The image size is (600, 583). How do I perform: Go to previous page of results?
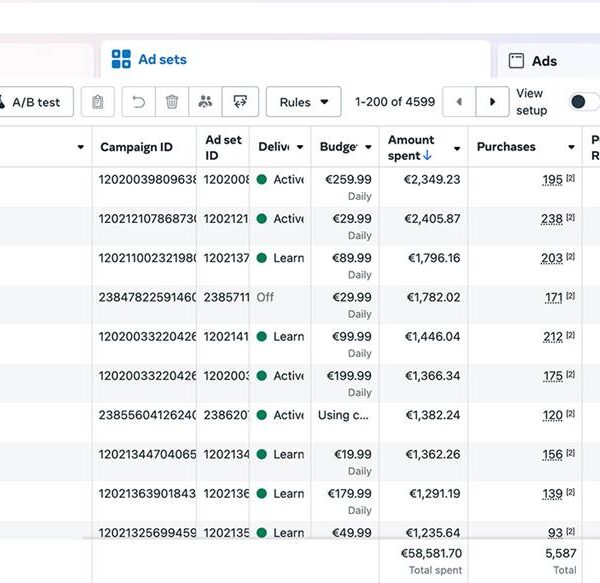(459, 102)
